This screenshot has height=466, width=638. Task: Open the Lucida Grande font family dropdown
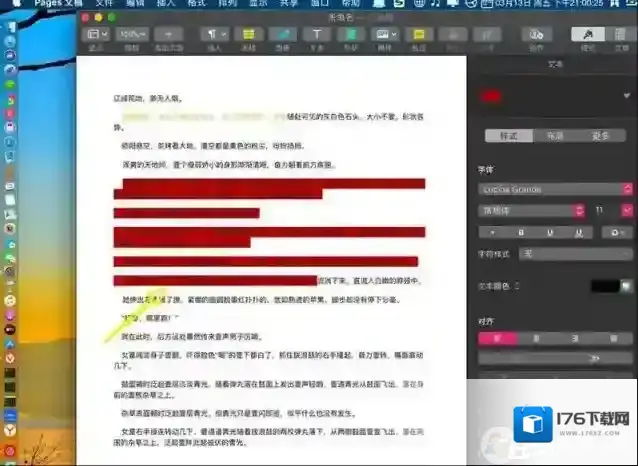(555, 189)
